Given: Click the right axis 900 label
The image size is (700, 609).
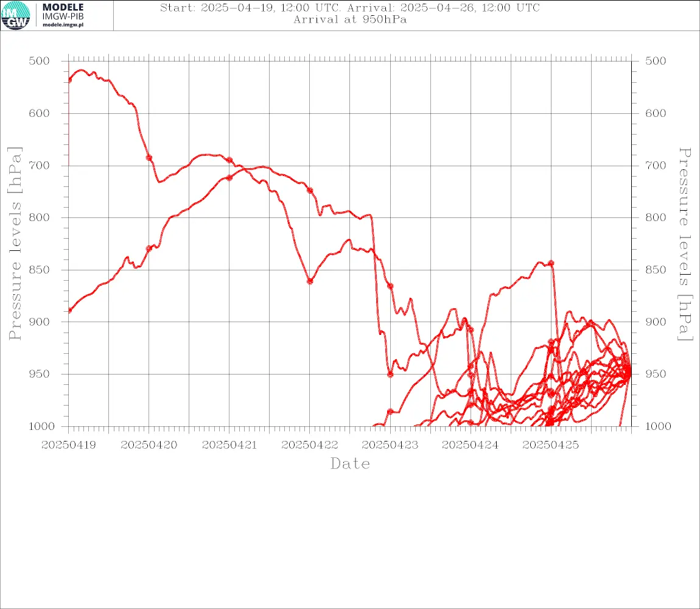Looking at the screenshot, I should click(x=656, y=322).
